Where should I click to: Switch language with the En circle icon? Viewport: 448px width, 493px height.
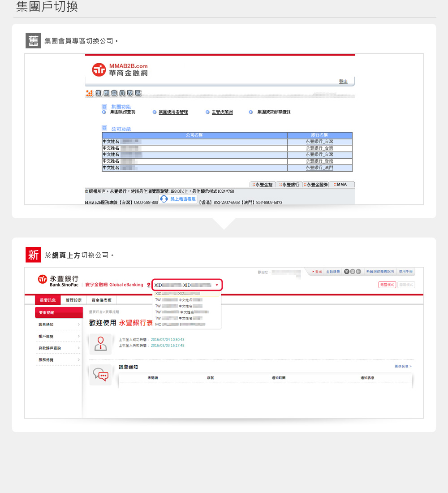358,271
